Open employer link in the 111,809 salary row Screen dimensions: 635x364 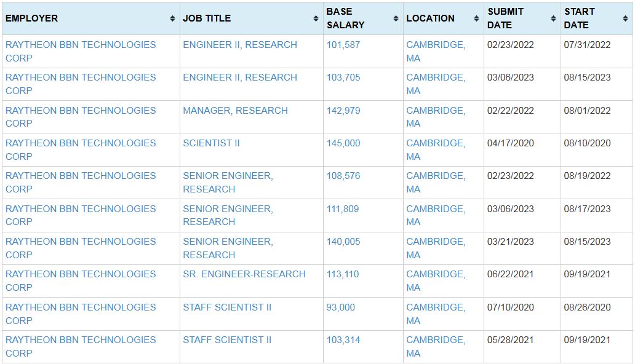click(x=81, y=215)
